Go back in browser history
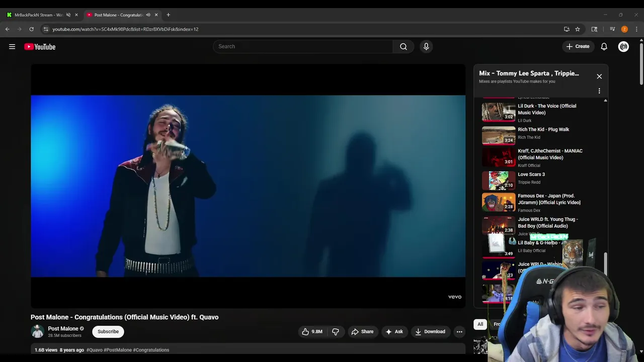Image resolution: width=644 pixels, height=362 pixels. tap(8, 29)
